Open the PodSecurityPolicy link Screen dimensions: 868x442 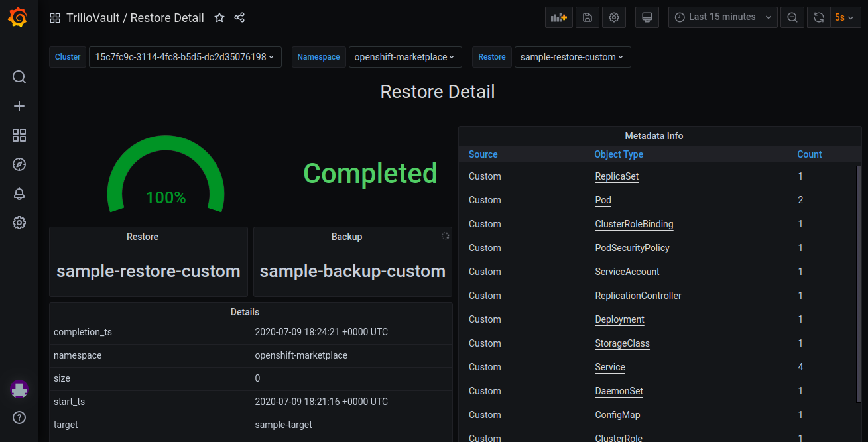coord(632,248)
